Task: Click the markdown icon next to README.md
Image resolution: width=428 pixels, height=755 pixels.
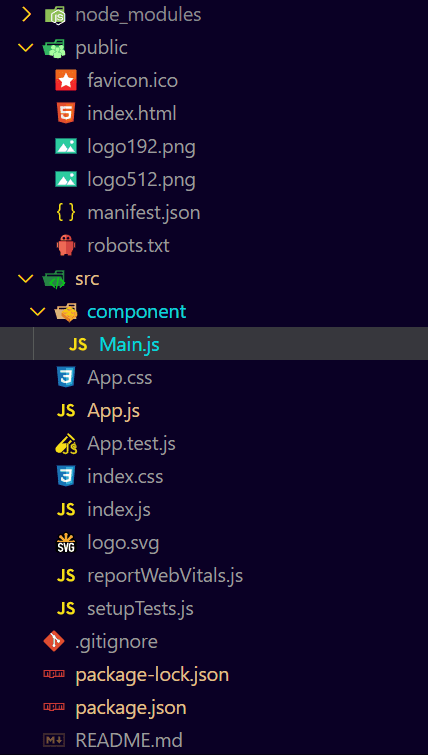Action: click(54, 740)
